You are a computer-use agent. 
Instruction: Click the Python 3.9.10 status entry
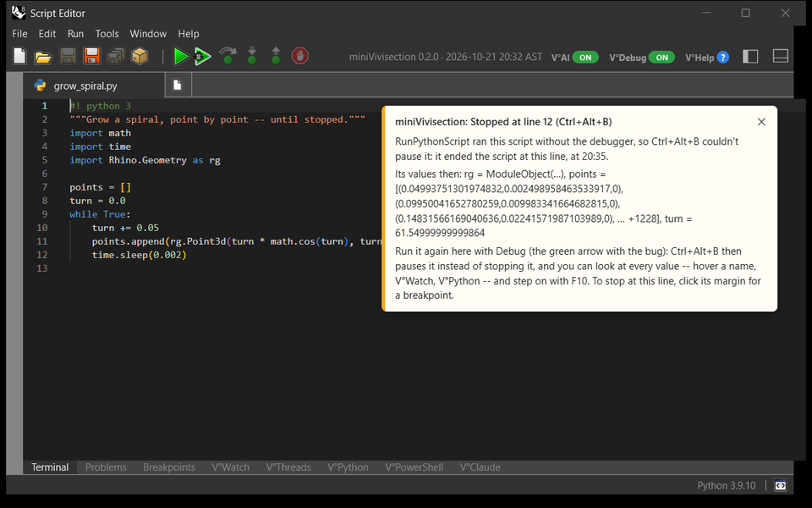click(x=727, y=486)
